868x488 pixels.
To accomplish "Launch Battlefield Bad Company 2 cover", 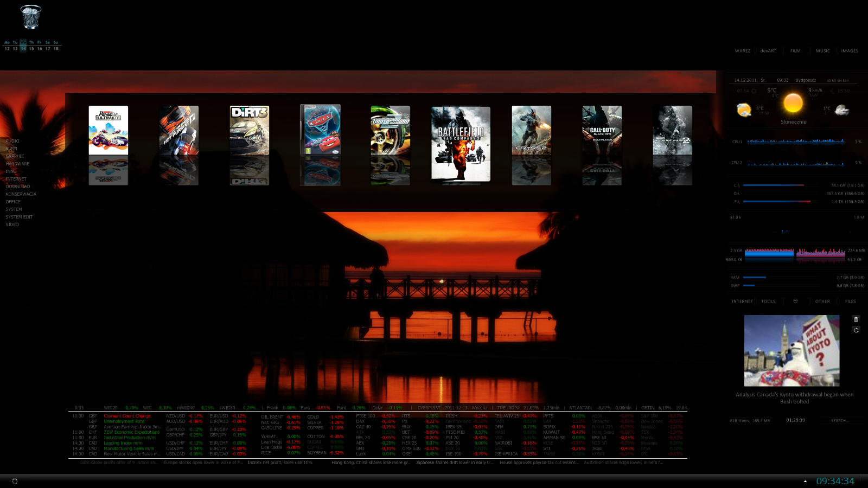I will tap(461, 144).
